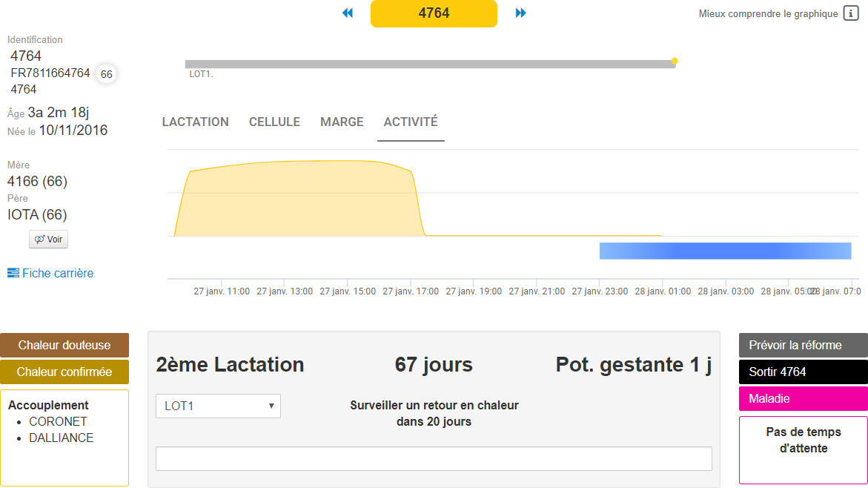This screenshot has height=488, width=868.
Task: Open the graph info icon
Action: click(851, 13)
